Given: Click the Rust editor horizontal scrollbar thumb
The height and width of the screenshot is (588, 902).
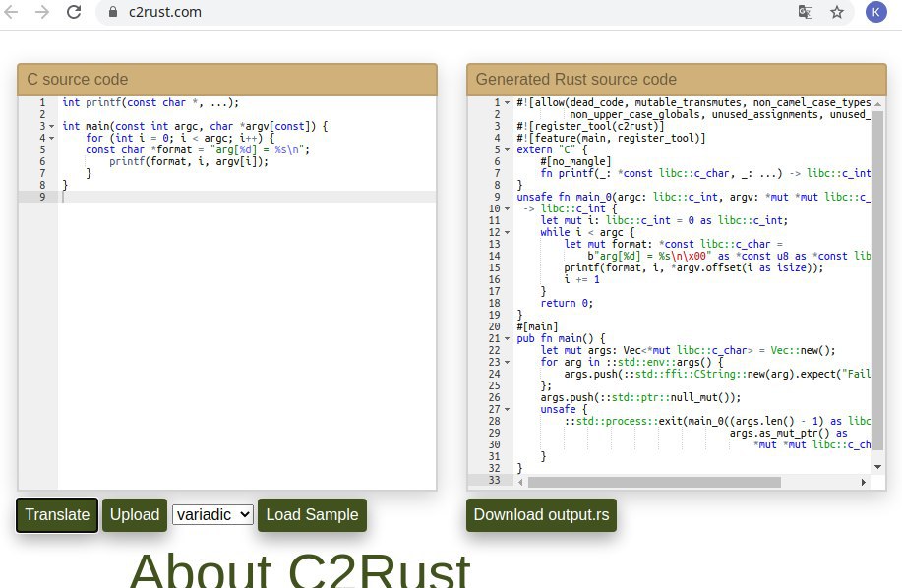Looking at the screenshot, I should pos(655,482).
